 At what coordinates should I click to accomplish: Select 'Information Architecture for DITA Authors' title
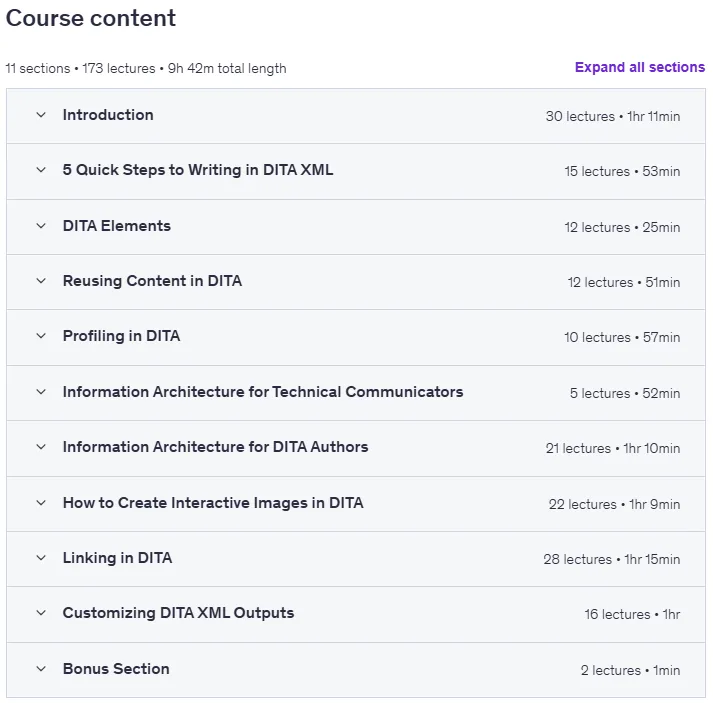216,447
